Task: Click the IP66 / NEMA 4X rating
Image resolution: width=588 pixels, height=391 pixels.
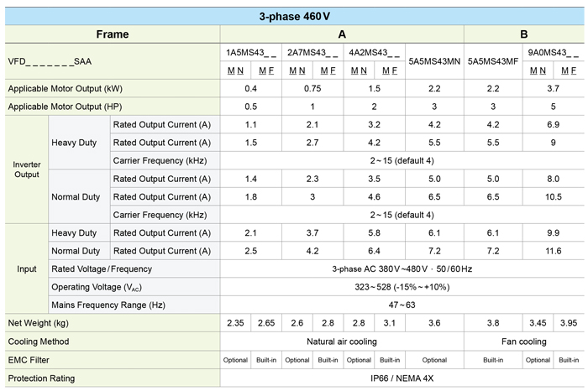Action: click(x=402, y=378)
